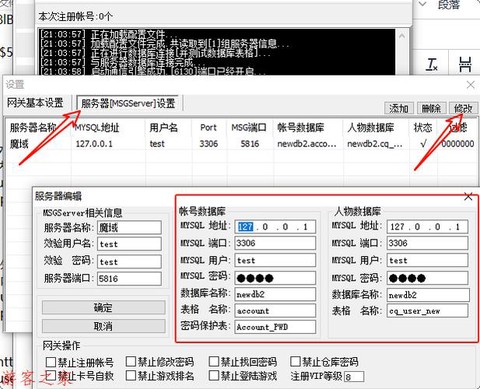Edit the 密码保护表 field Account_PWD
480x389 pixels.
point(275,327)
